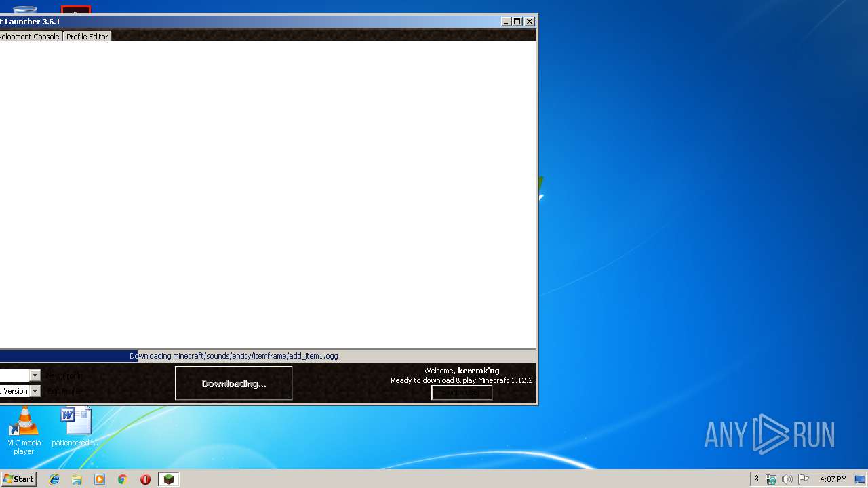Screen dimensions: 868x488
Task: Expand the Version dropdown arrow
Action: (x=35, y=391)
